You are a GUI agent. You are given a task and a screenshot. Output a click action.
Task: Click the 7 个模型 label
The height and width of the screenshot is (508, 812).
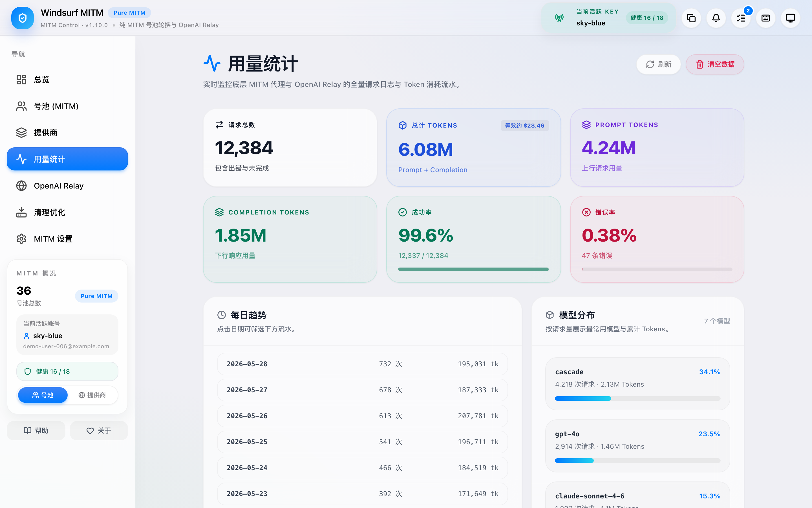717,321
